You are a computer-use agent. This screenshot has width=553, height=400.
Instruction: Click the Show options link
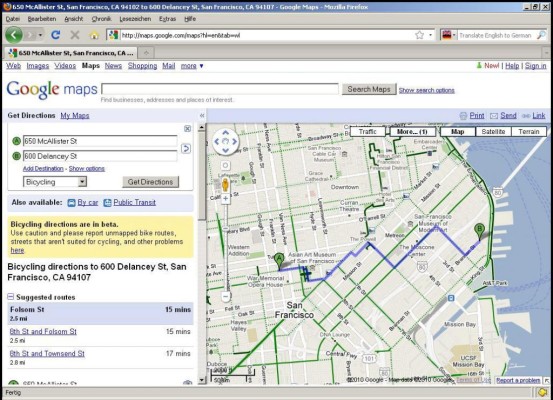(86, 169)
